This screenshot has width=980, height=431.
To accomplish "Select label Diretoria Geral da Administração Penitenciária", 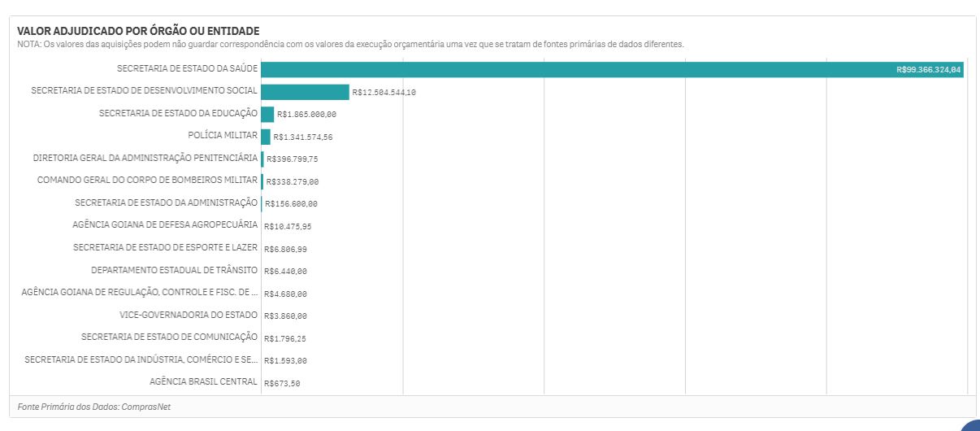I will point(145,158).
